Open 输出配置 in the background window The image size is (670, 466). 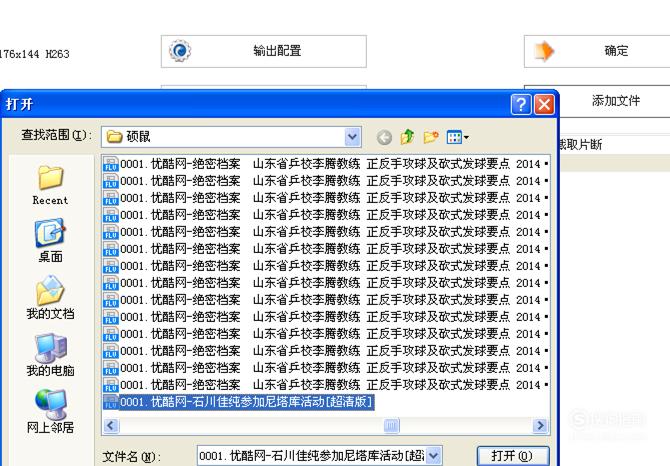[264, 51]
